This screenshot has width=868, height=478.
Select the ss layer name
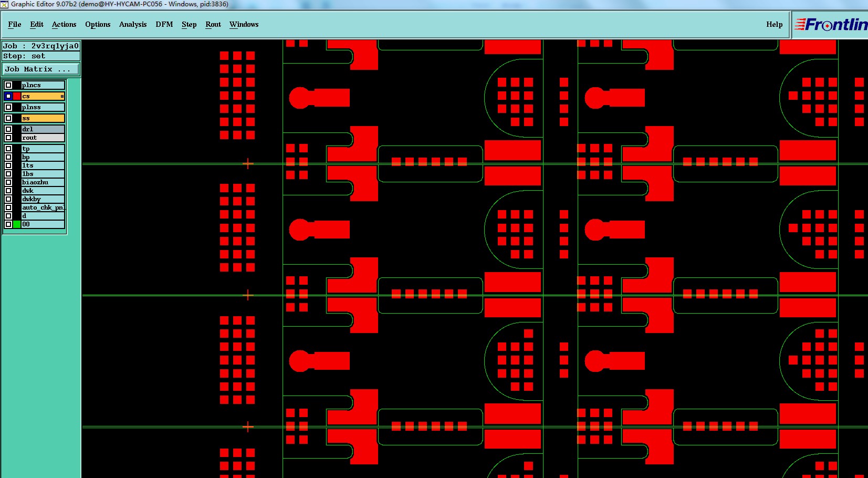[43, 118]
